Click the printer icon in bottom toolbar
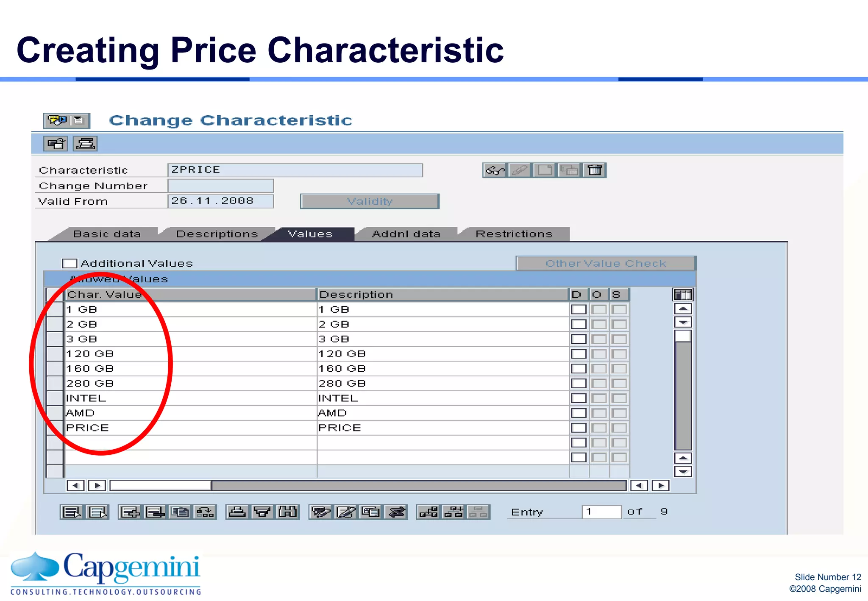This screenshot has width=868, height=601. [237, 512]
